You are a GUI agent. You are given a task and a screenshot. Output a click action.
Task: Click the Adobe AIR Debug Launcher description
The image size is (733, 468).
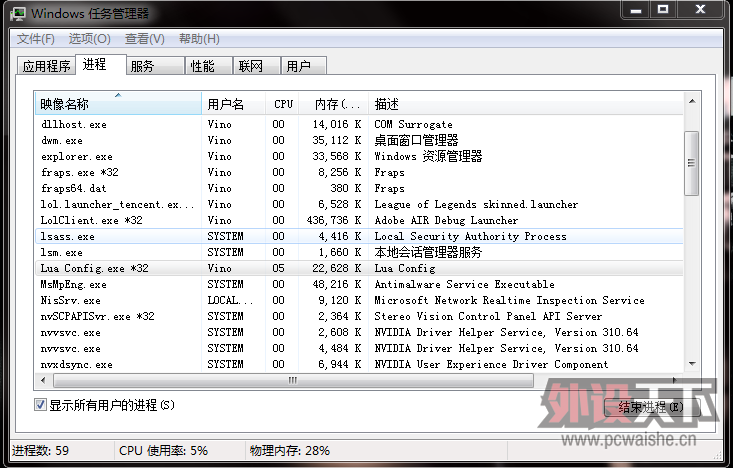click(446, 220)
